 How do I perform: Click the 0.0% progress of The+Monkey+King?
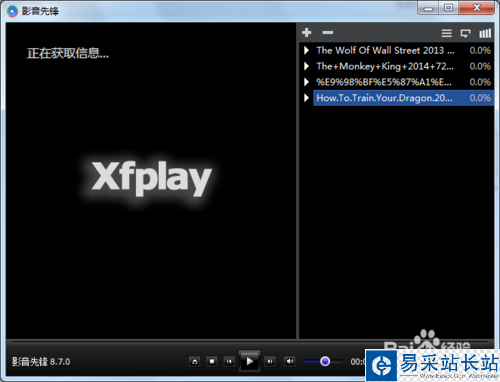[480, 66]
